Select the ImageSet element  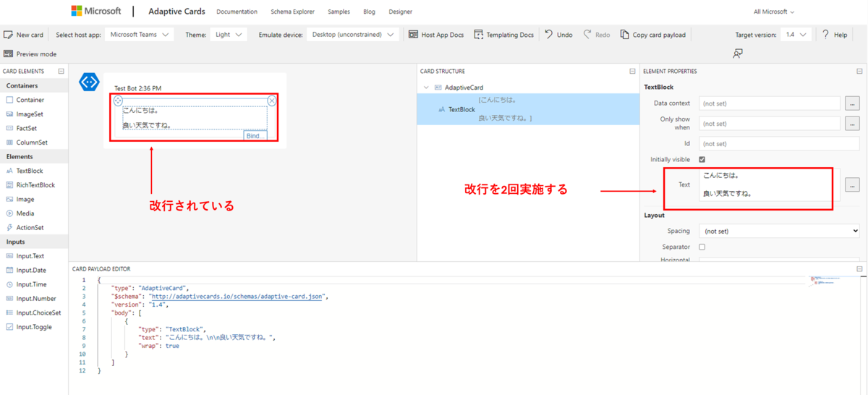(34, 114)
